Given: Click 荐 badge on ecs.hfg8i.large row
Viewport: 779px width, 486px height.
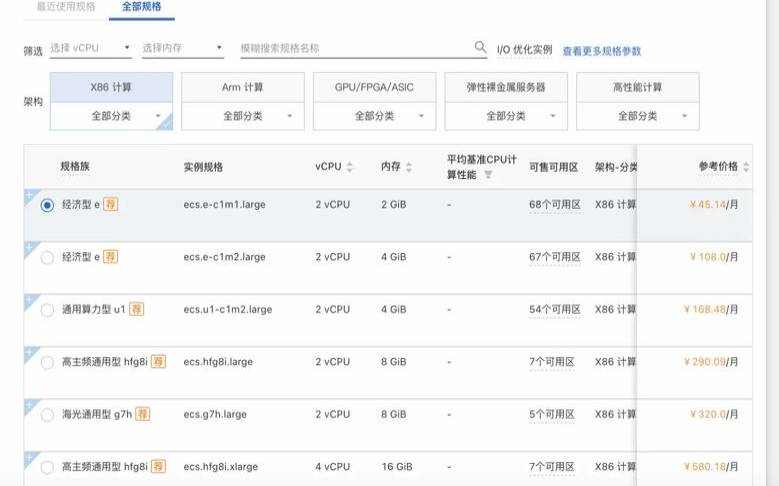Looking at the screenshot, I should [x=158, y=362].
